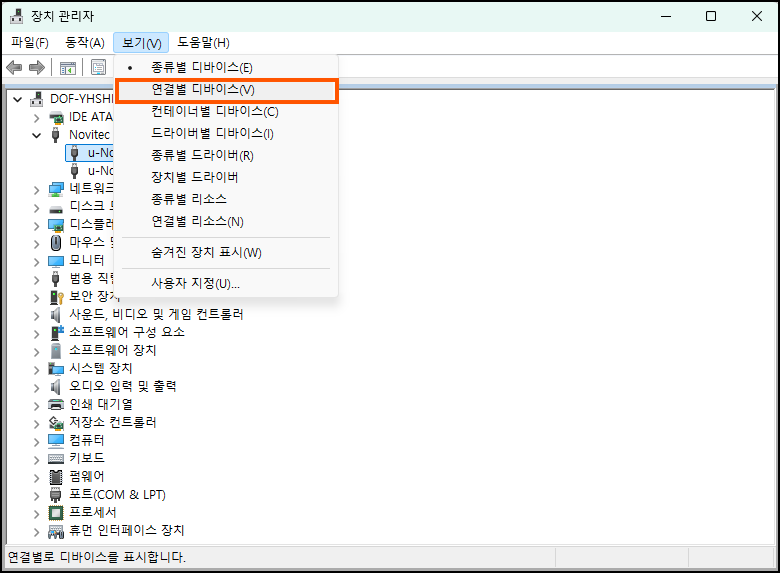Expand the 저장소 컨트롤러 category arrow
Image resolution: width=780 pixels, height=573 pixels.
(x=37, y=422)
